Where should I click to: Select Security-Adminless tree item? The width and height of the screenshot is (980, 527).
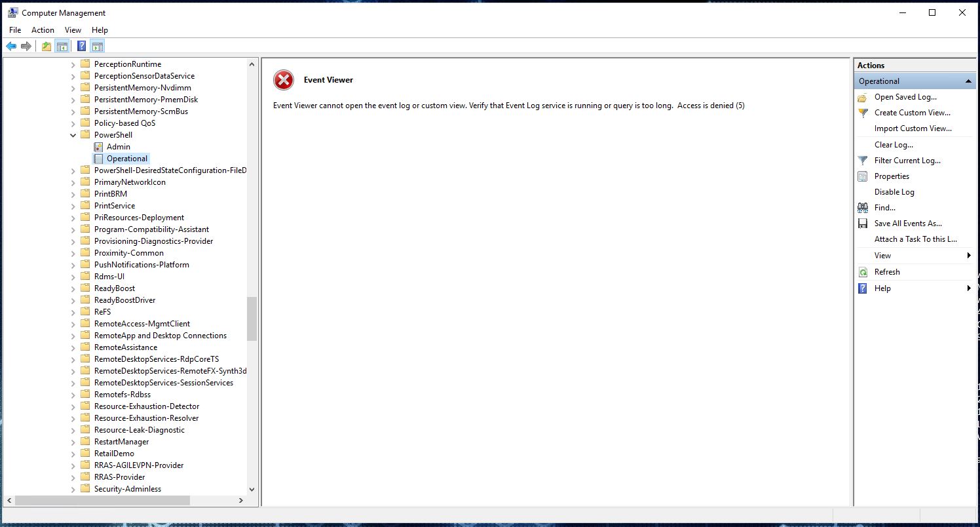click(128, 489)
